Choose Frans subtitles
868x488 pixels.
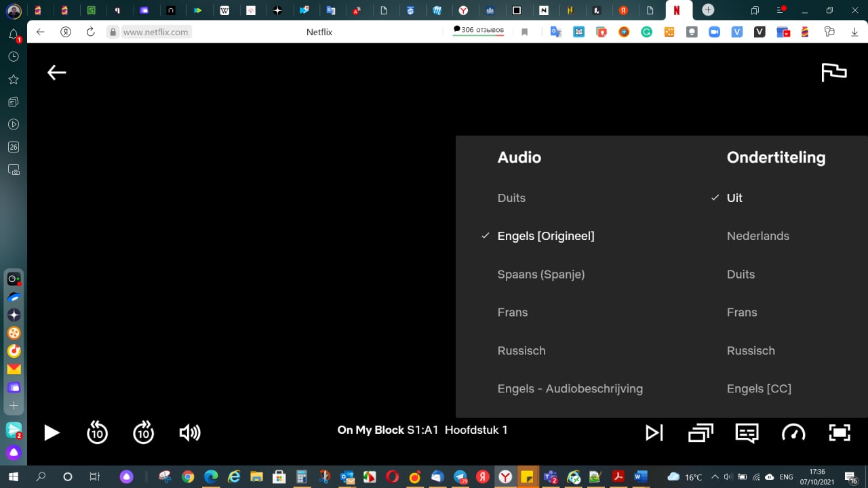742,312
